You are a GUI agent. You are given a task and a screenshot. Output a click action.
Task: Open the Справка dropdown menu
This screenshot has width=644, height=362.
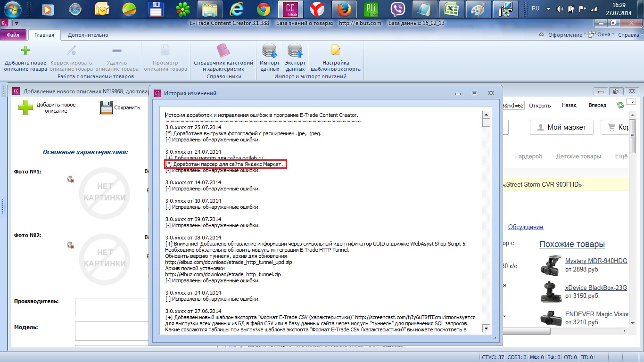pyautogui.click(x=629, y=35)
